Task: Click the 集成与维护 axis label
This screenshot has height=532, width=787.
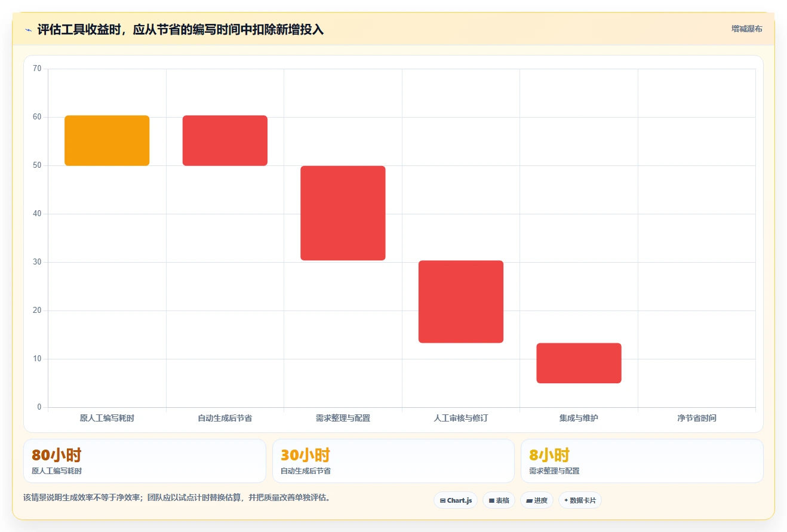Action: pos(579,418)
